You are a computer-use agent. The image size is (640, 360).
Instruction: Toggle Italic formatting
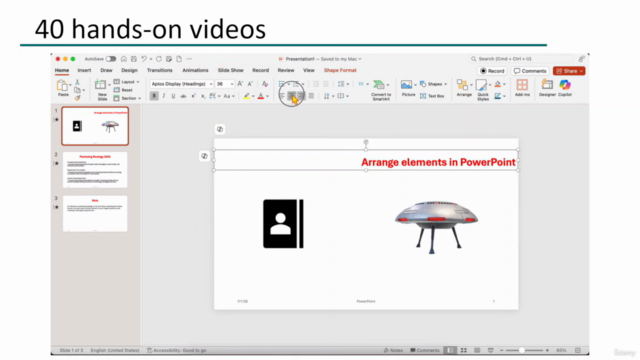(164, 96)
